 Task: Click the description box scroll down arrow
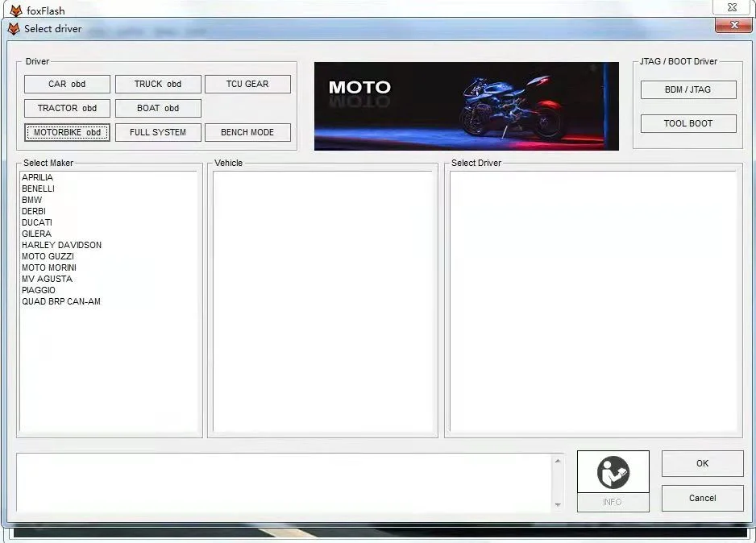pos(558,505)
